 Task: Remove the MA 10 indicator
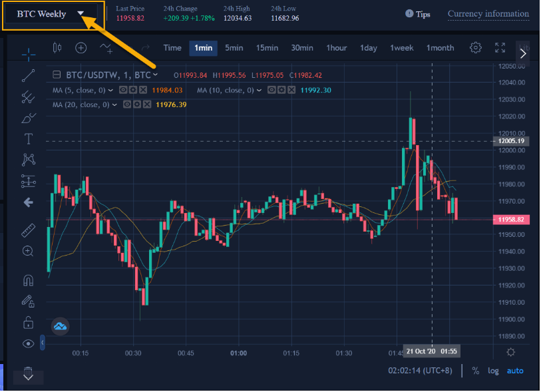point(292,90)
